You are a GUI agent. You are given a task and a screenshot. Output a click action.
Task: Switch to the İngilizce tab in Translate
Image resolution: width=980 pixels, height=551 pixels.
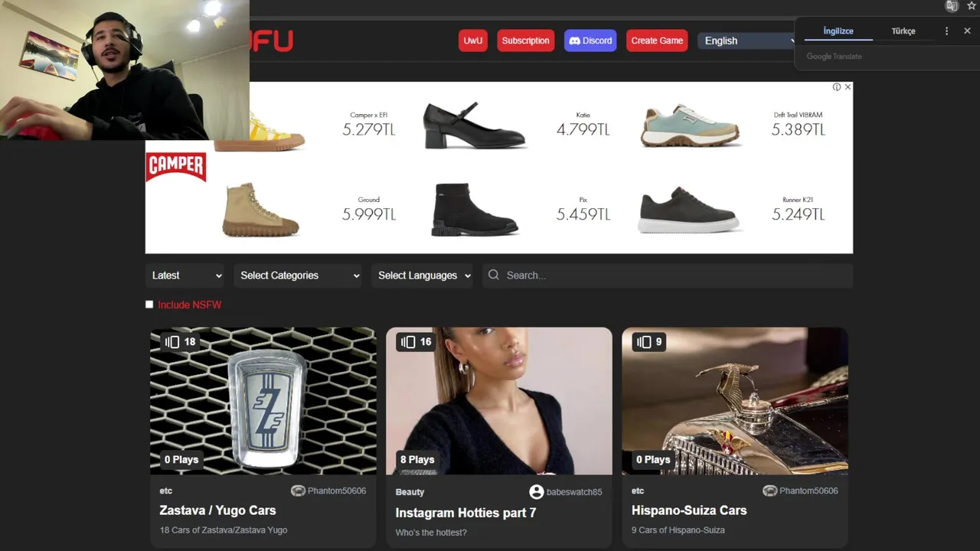tap(838, 31)
